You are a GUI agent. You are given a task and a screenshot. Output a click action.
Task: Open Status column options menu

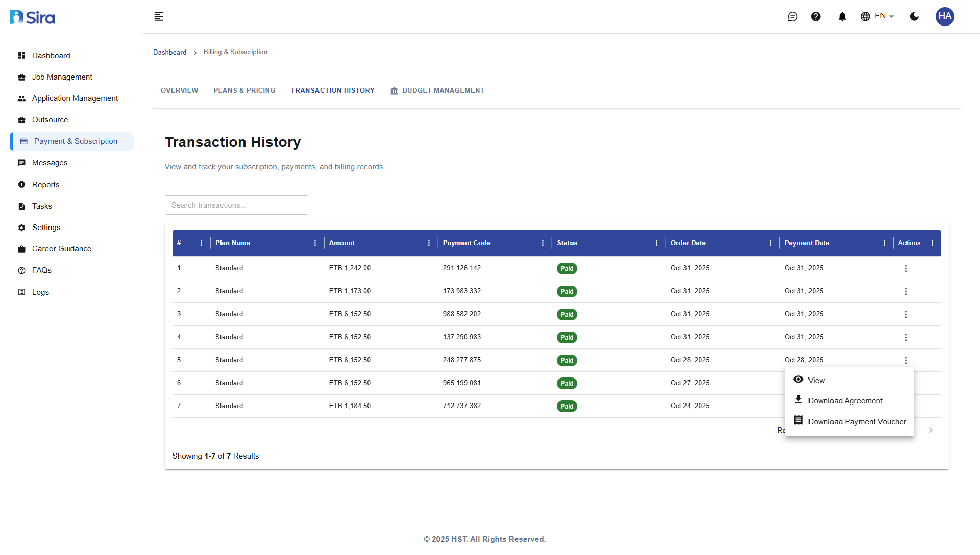click(x=656, y=243)
